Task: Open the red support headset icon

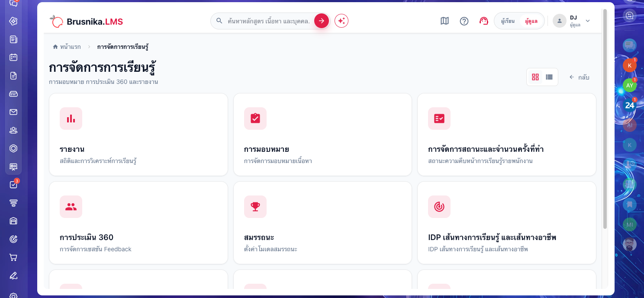Action: [x=484, y=21]
